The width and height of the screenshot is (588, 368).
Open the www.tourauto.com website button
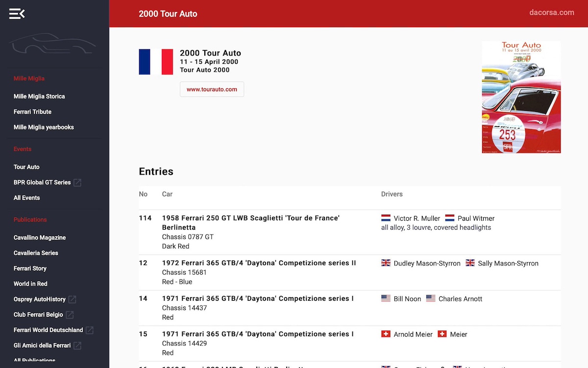pyautogui.click(x=212, y=89)
